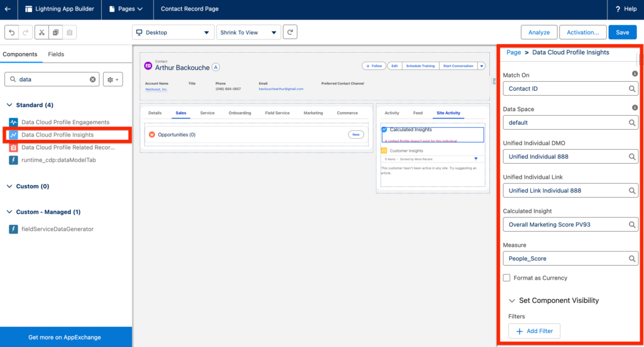
Task: Click the copy icon in toolbar
Action: pyautogui.click(x=55, y=33)
